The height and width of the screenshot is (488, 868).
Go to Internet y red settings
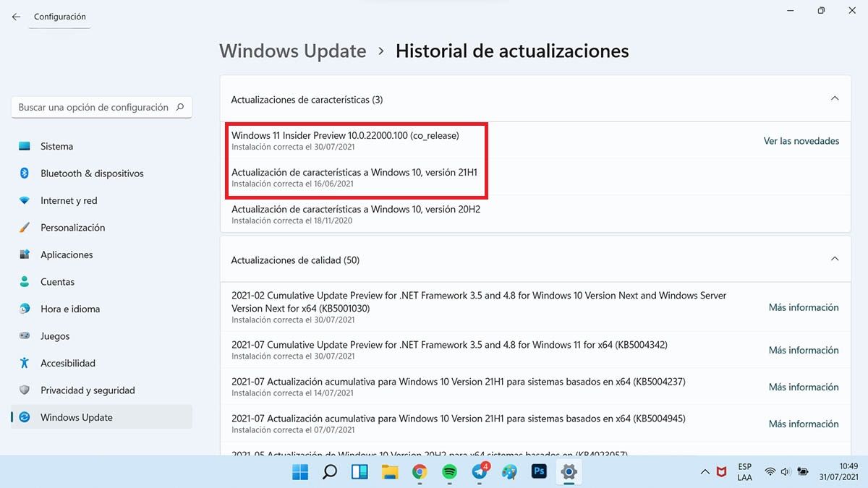(x=101, y=200)
